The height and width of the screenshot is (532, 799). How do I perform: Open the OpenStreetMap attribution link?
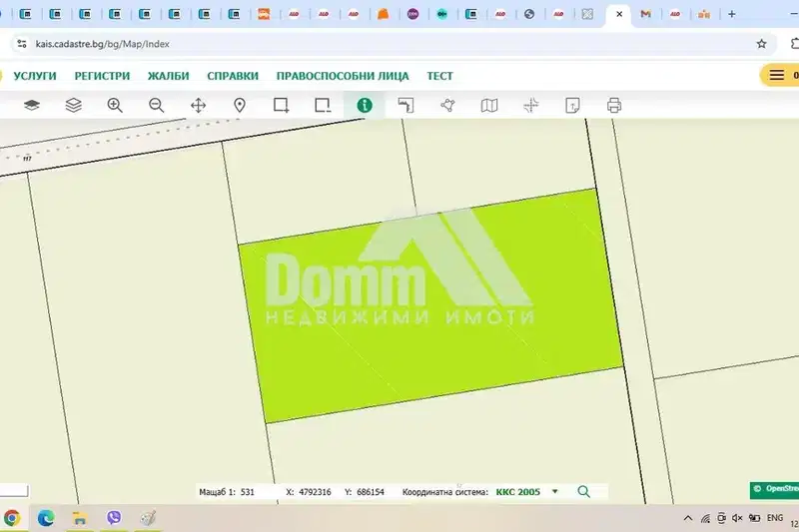coord(775,489)
